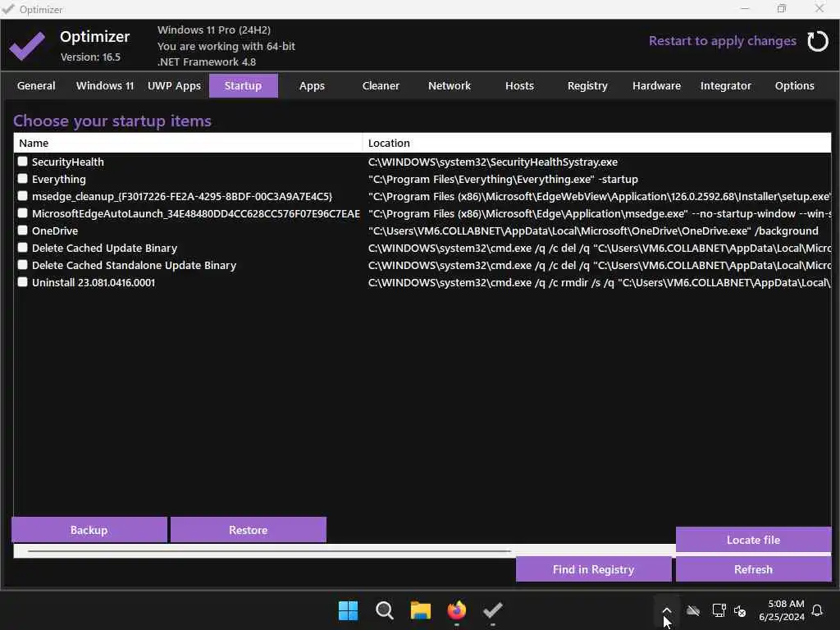
Task: Click the restart circular arrow icon
Action: 818,41
